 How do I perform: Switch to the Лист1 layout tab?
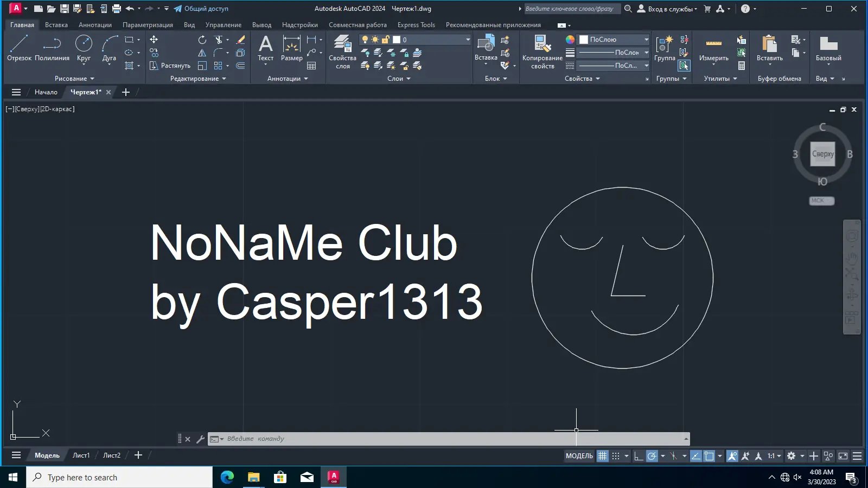pos(81,455)
